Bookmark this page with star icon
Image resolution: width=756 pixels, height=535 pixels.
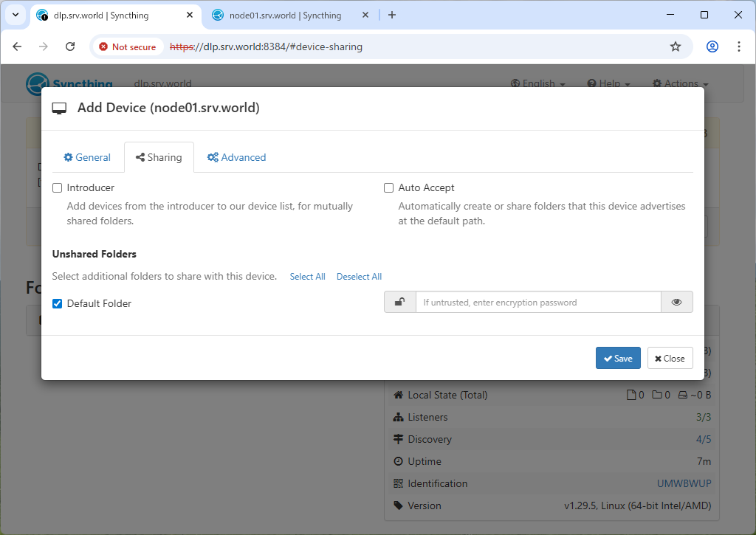[675, 46]
